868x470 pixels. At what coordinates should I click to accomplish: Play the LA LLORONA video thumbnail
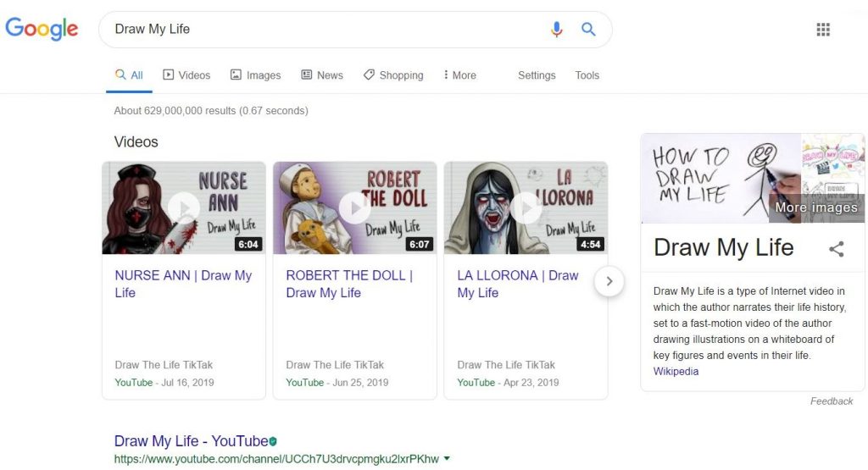click(x=526, y=208)
